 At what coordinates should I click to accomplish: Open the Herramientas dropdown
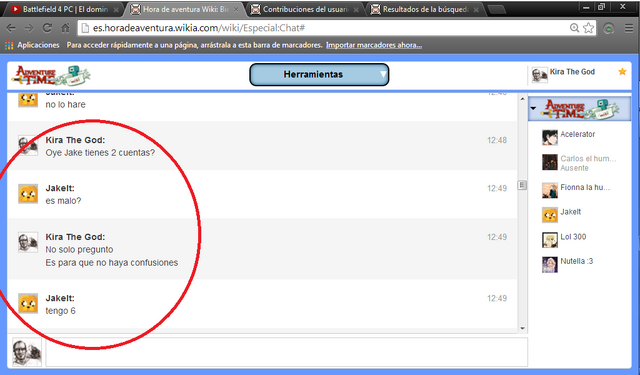click(319, 75)
